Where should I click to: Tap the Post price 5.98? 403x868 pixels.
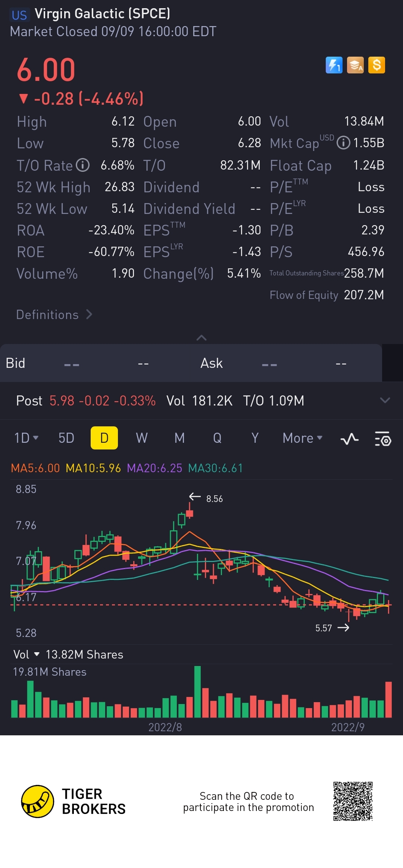pos(62,401)
